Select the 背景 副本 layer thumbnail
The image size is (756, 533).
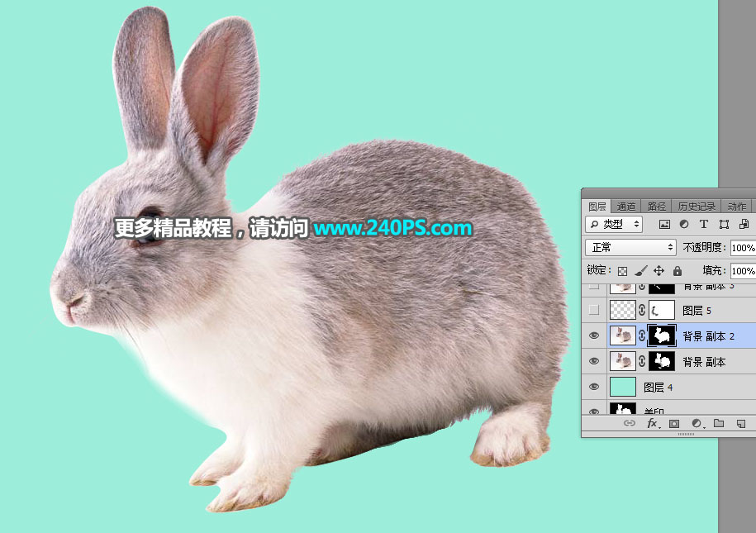[x=622, y=361]
